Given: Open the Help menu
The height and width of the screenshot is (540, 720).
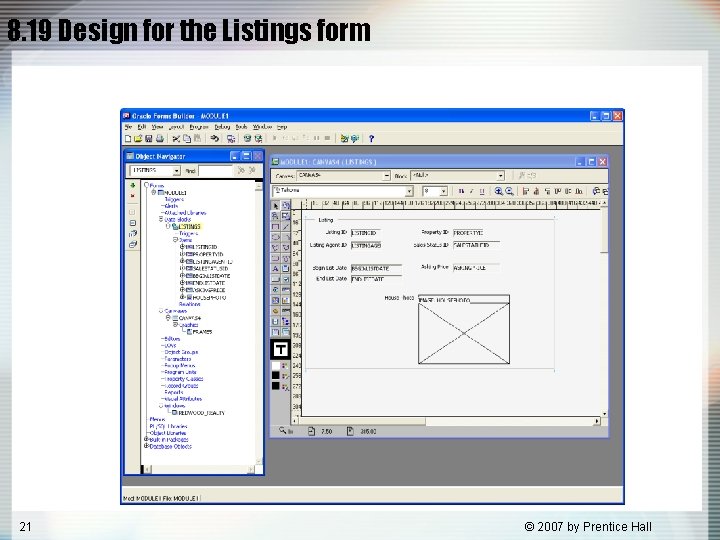Looking at the screenshot, I should click(x=282, y=127).
